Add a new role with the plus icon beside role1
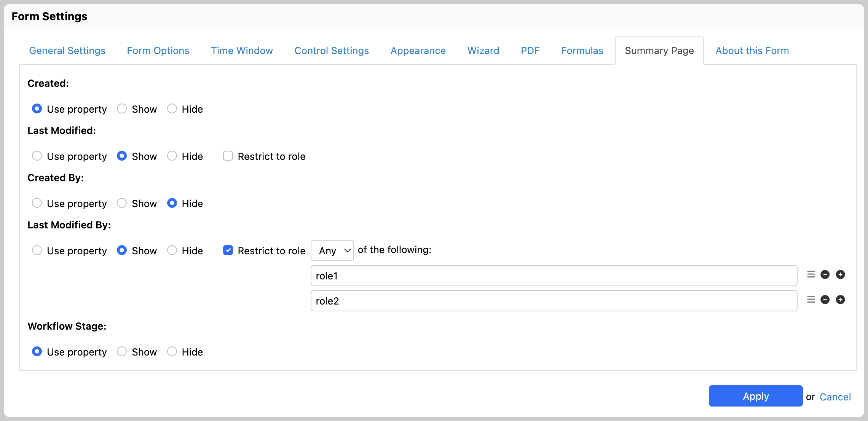868x421 pixels. click(841, 274)
